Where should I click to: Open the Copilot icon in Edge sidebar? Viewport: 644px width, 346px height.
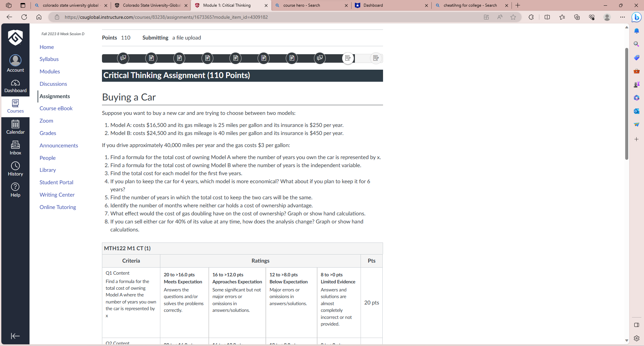636,17
